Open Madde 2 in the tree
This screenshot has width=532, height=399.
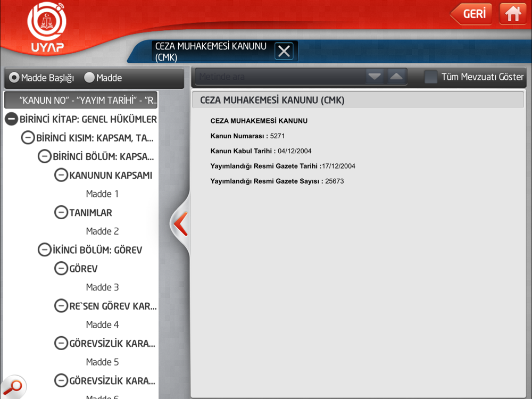click(102, 231)
